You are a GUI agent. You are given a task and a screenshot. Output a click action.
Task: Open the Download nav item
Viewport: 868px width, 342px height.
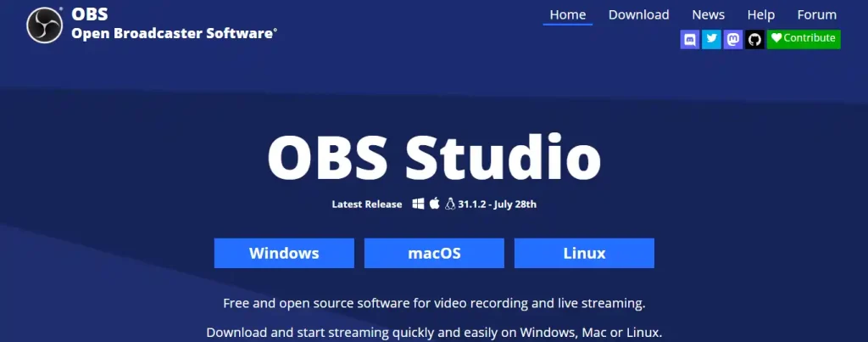point(639,15)
